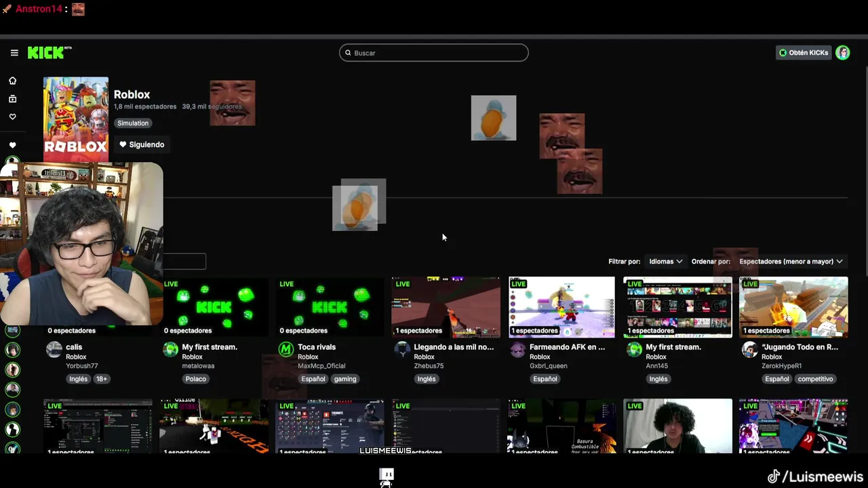Click the competitivo tag
The height and width of the screenshot is (488, 868).
[816, 379]
